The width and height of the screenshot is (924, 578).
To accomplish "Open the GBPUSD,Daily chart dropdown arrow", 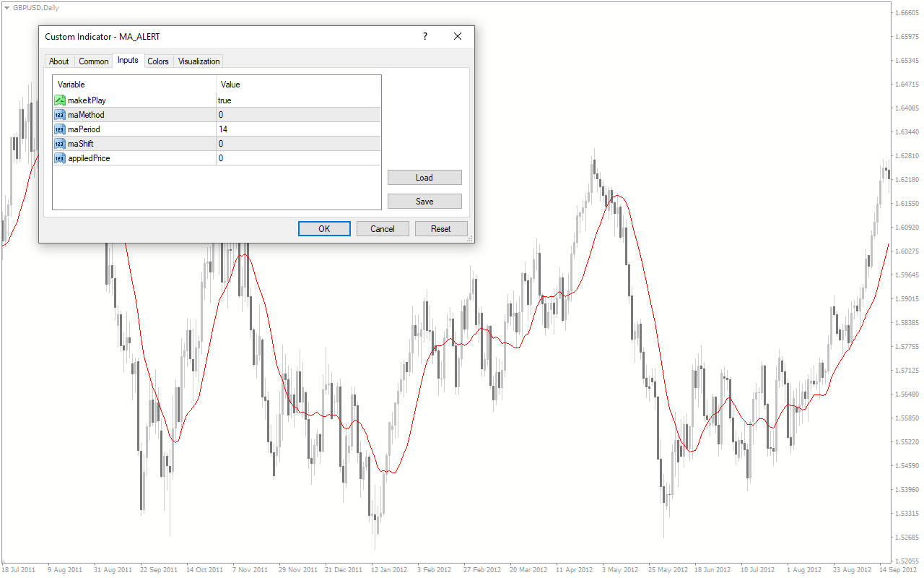I will click(6, 7).
